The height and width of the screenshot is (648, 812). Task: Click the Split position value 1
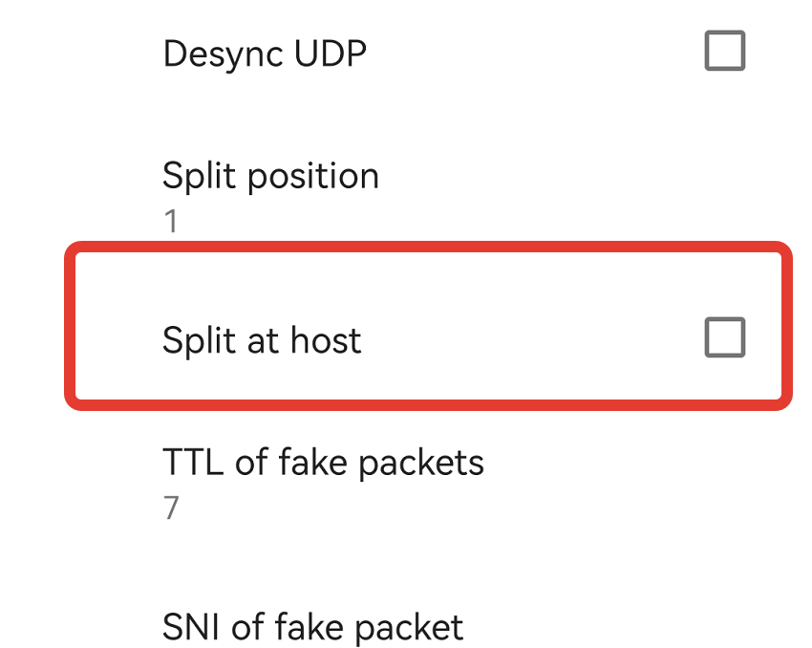(x=171, y=222)
